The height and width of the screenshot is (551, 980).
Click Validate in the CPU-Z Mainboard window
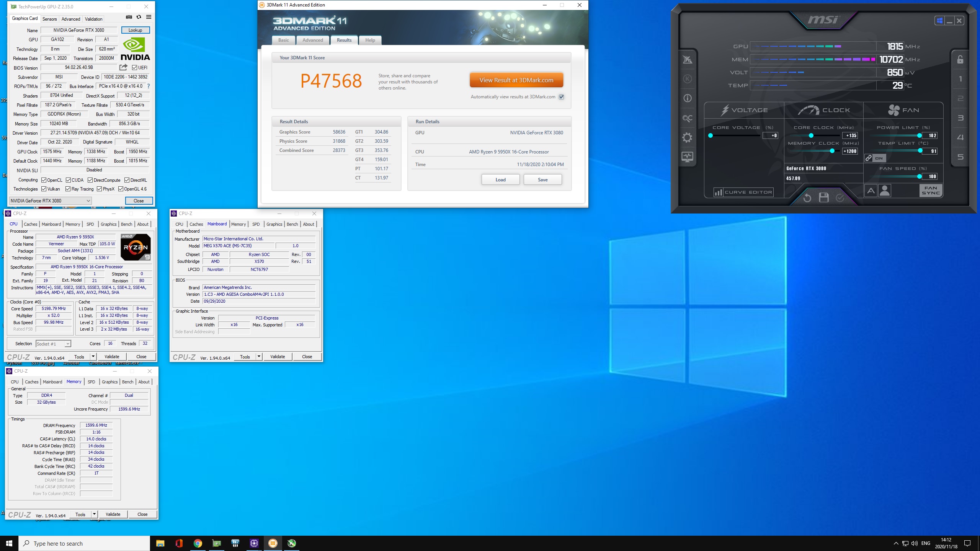click(x=278, y=357)
